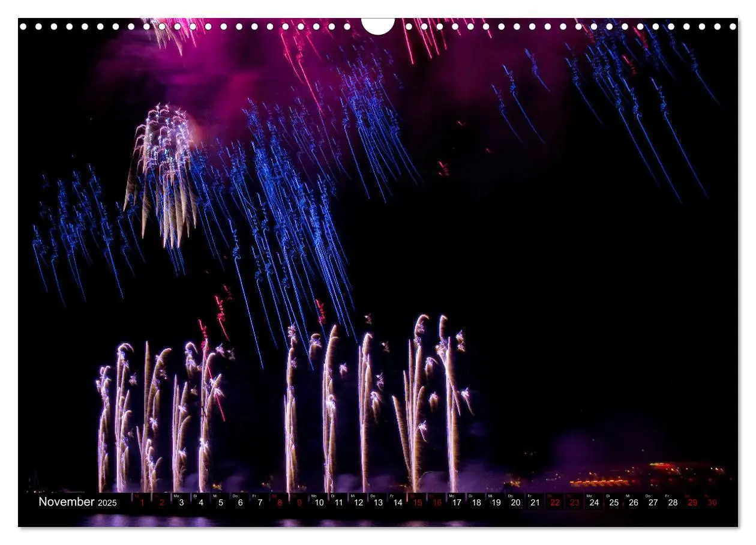Click the "November" month label

67,502
